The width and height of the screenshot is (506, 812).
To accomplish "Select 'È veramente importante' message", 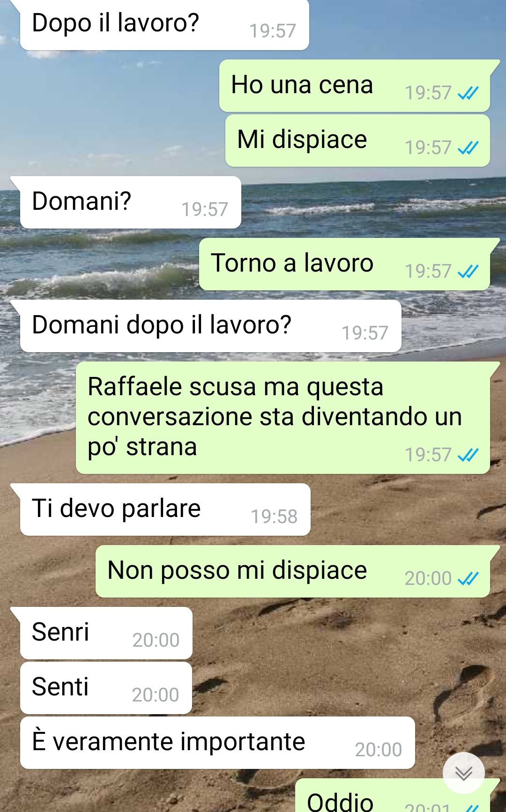I will (217, 743).
